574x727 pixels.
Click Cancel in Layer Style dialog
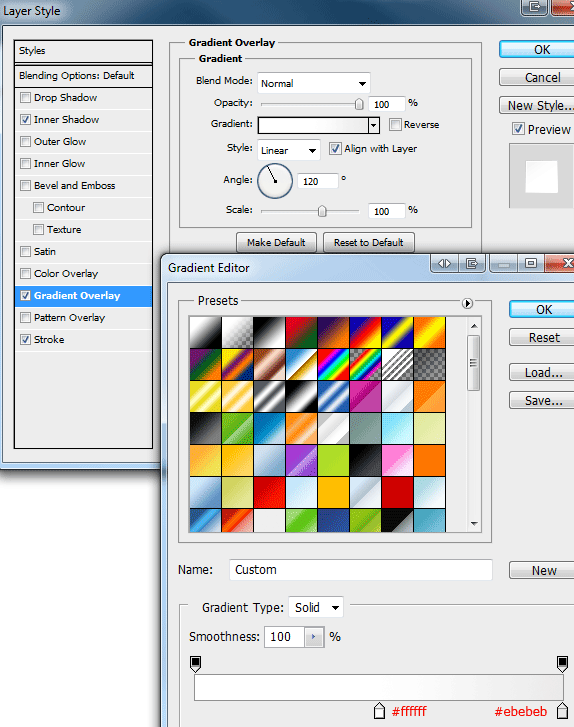[537, 77]
